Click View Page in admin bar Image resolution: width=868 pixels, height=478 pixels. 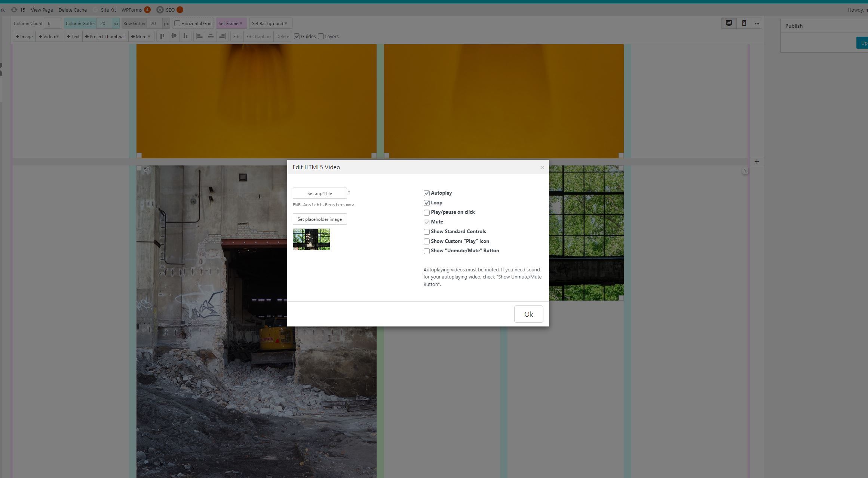(42, 10)
